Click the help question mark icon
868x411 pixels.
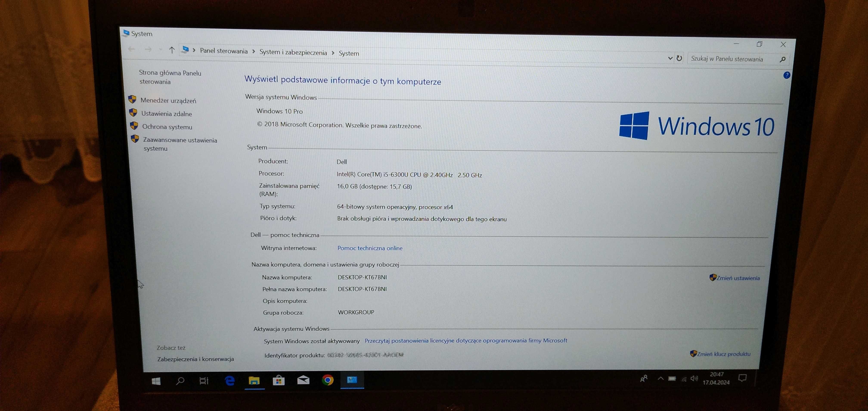786,75
